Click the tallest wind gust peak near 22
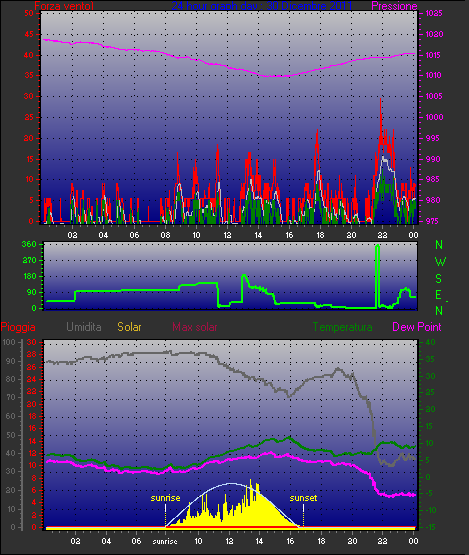The width and height of the screenshot is (469, 555). click(x=381, y=101)
